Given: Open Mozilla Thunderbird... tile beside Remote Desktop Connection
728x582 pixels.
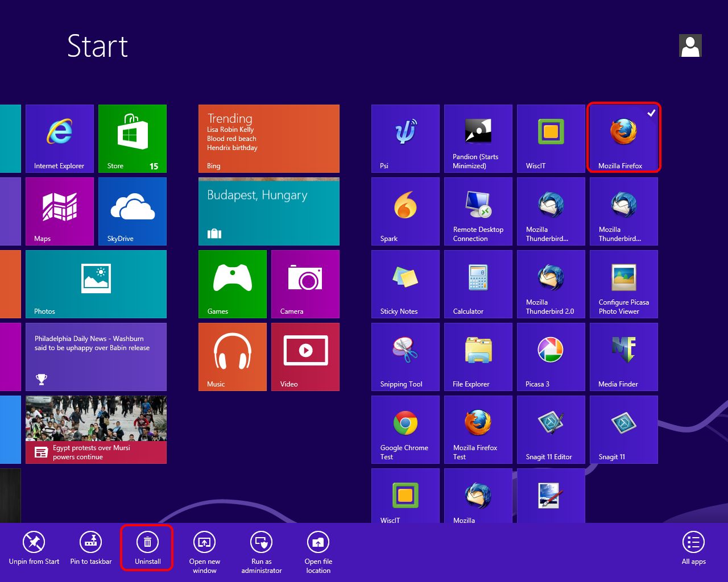Looking at the screenshot, I should click(x=551, y=211).
